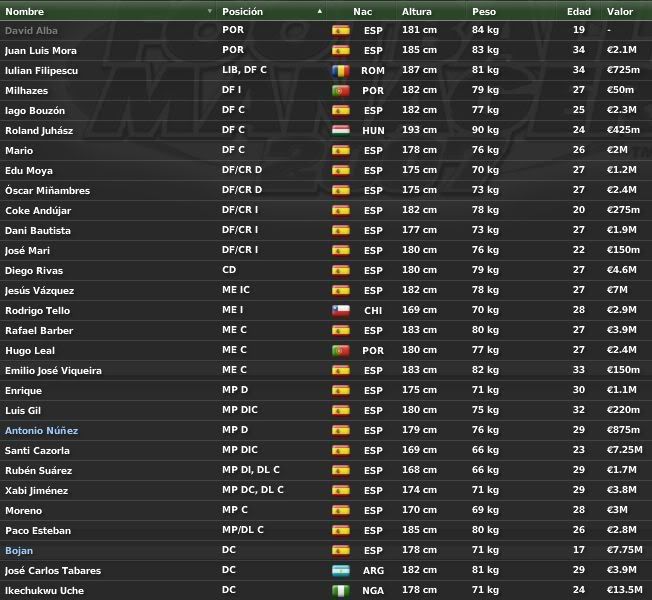The width and height of the screenshot is (652, 600).
Task: Click Argentina flag on José Carlos Tabares row
Action: coord(341,570)
